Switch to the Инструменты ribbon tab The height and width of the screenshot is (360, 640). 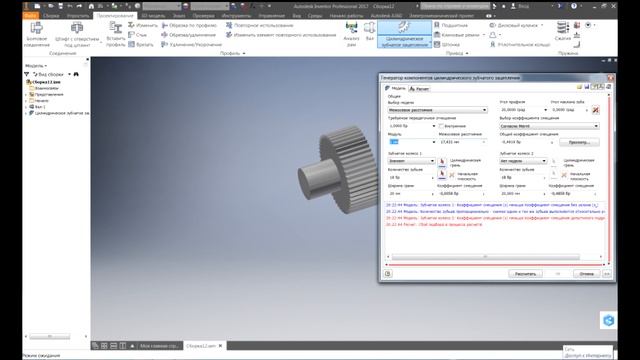(236, 16)
